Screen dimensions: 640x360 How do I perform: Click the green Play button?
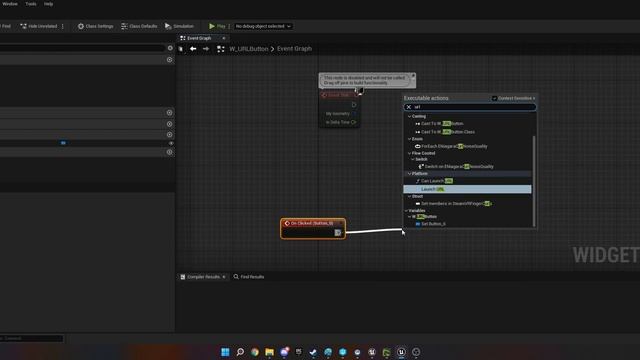pyautogui.click(x=217, y=26)
